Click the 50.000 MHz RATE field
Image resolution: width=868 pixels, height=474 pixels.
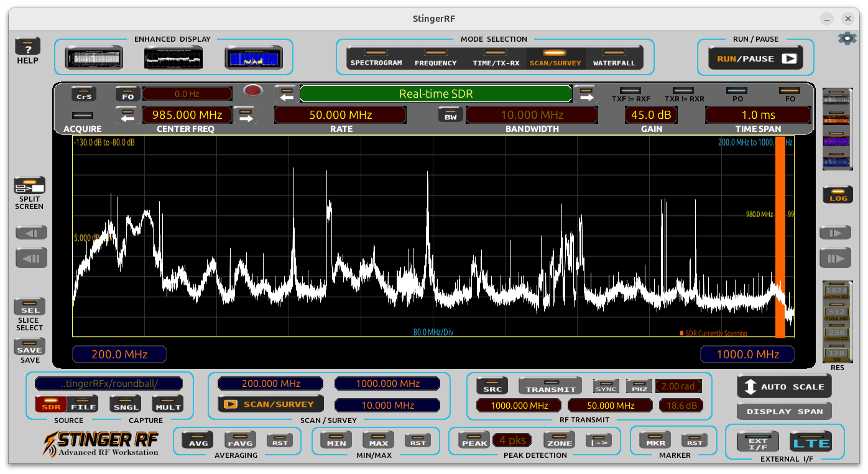(x=341, y=115)
